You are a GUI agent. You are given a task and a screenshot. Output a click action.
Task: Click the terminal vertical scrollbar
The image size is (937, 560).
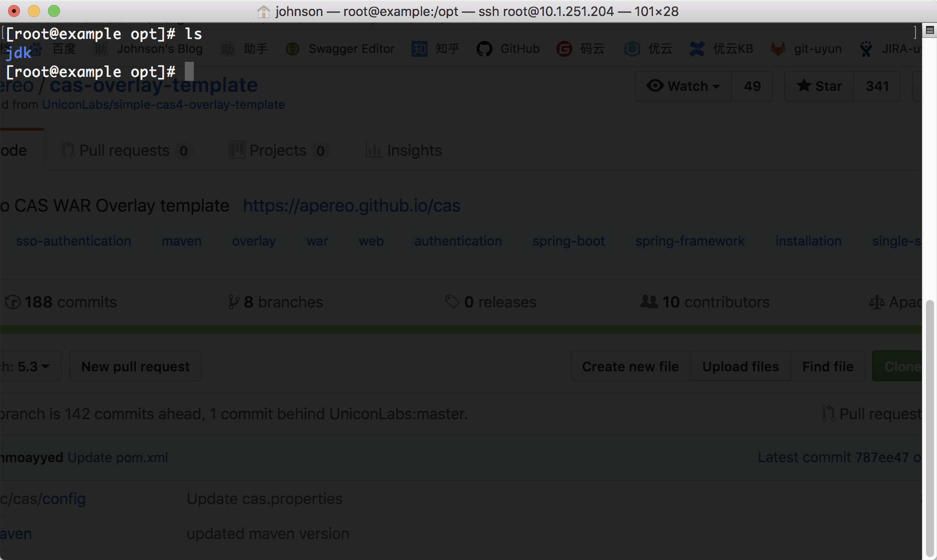coord(930,429)
